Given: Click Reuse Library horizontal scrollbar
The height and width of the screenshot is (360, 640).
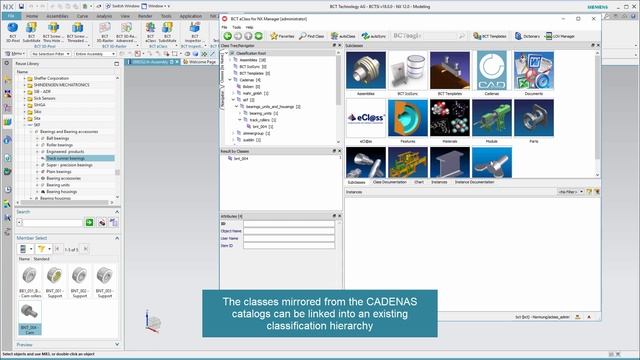Looking at the screenshot, I should pyautogui.click(x=65, y=202).
